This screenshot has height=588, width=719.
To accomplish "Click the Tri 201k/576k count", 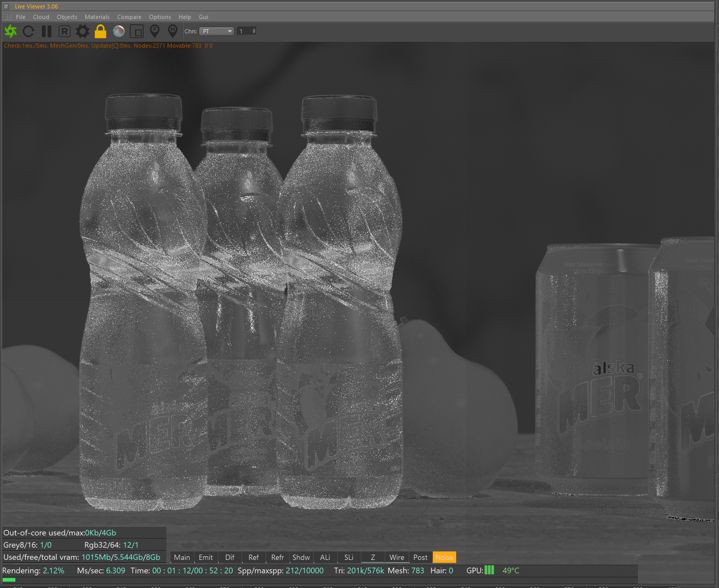I will click(x=359, y=571).
